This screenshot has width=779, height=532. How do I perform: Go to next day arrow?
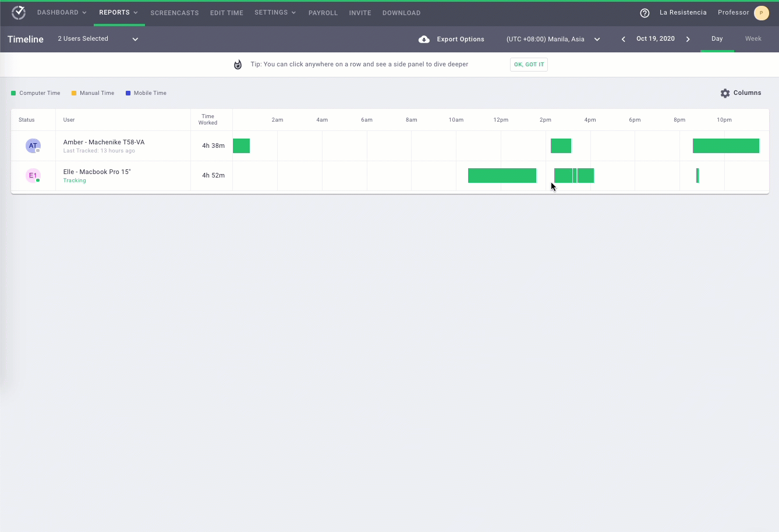pos(688,39)
